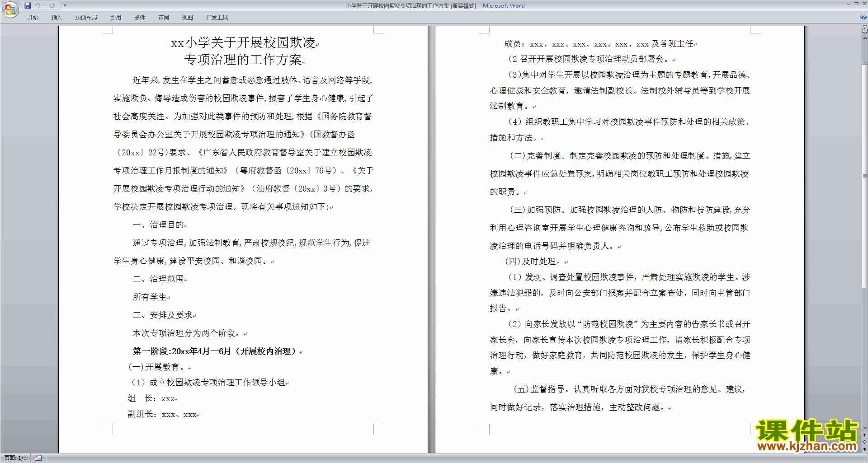The width and height of the screenshot is (868, 463).
Task: Click the line '成员: xxx、xxx' on page two
Action: point(600,44)
